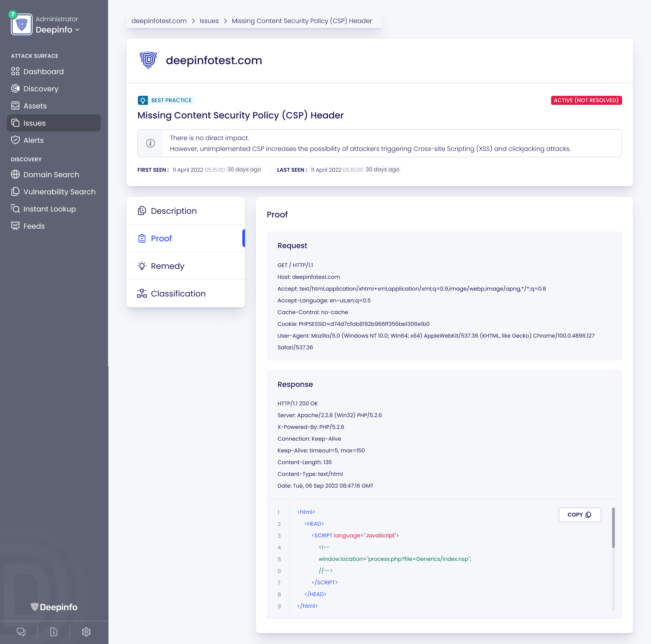The height and width of the screenshot is (644, 651).
Task: Switch to the Proof tab
Action: (161, 238)
